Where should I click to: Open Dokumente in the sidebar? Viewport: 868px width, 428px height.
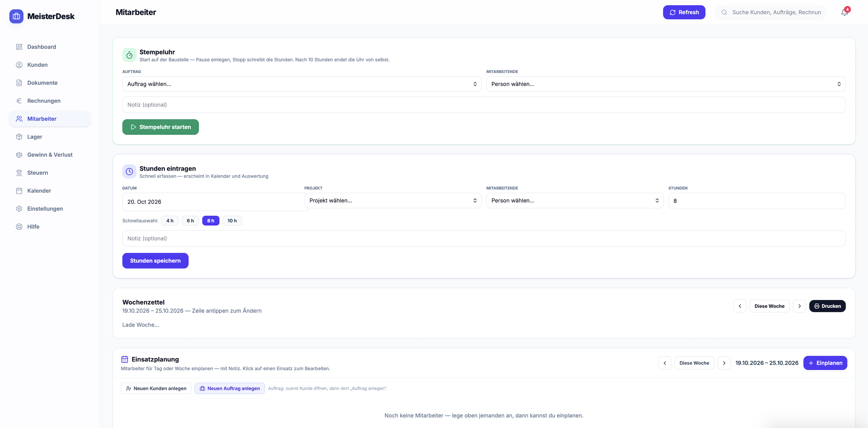coord(50,83)
